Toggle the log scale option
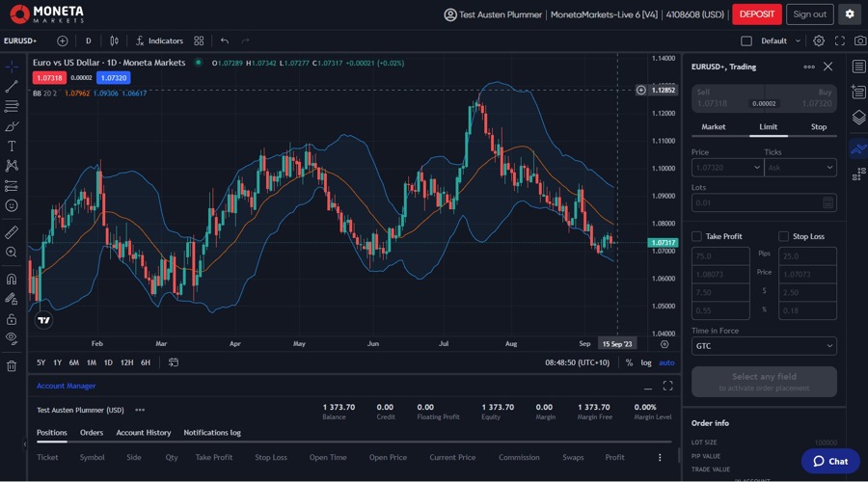The height and width of the screenshot is (482, 868). tap(645, 362)
